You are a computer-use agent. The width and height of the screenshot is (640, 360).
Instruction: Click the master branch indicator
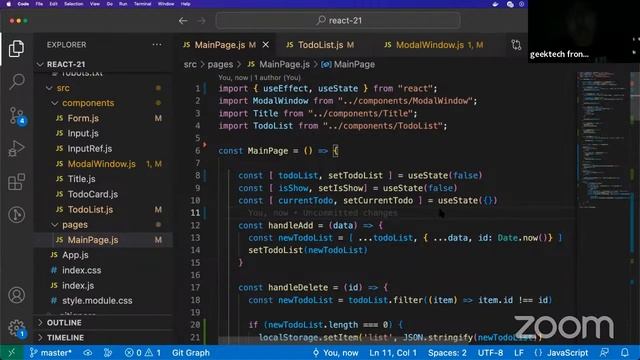pyautogui.click(x=51, y=353)
